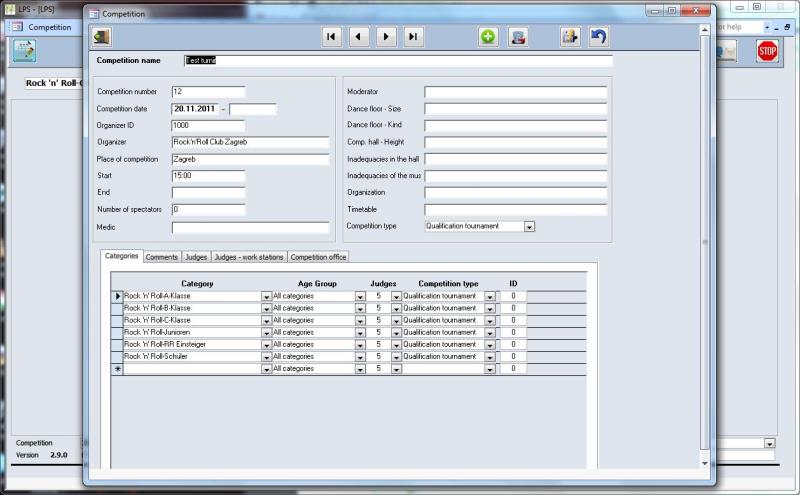Image resolution: width=800 pixels, height=495 pixels.
Task: Open the Judges - work stations tab
Action: (249, 257)
